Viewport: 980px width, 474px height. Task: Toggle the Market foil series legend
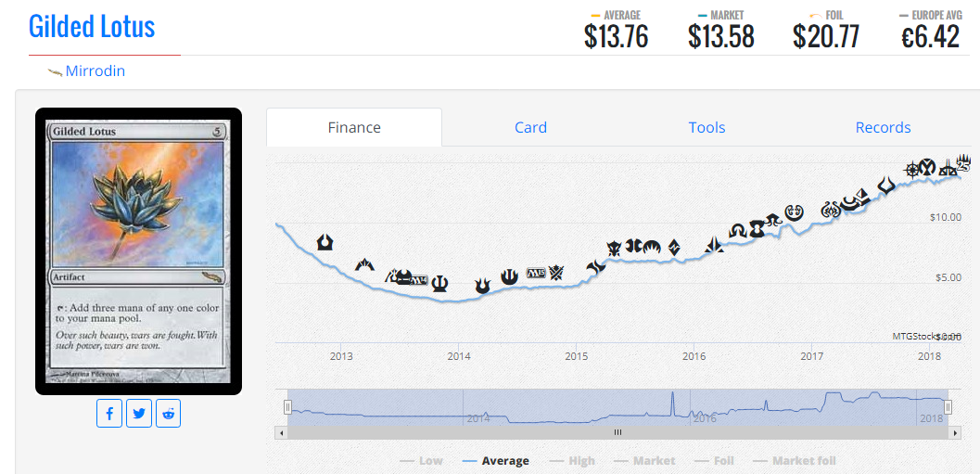[x=795, y=461]
